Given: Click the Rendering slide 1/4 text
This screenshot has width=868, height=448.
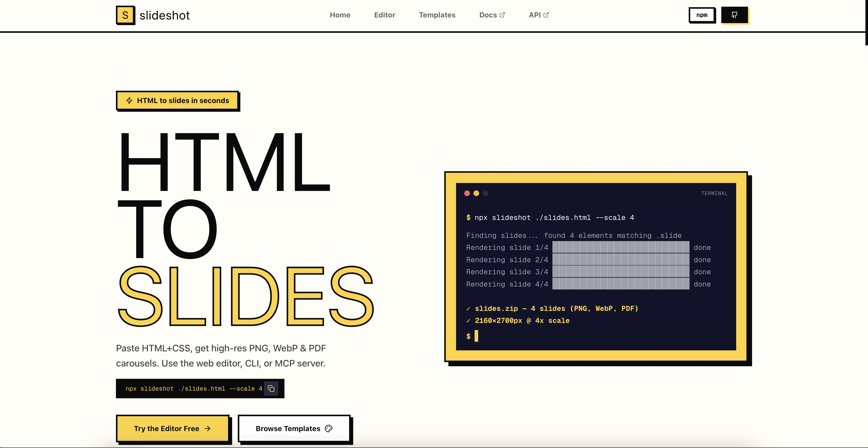Looking at the screenshot, I should click(x=507, y=248).
